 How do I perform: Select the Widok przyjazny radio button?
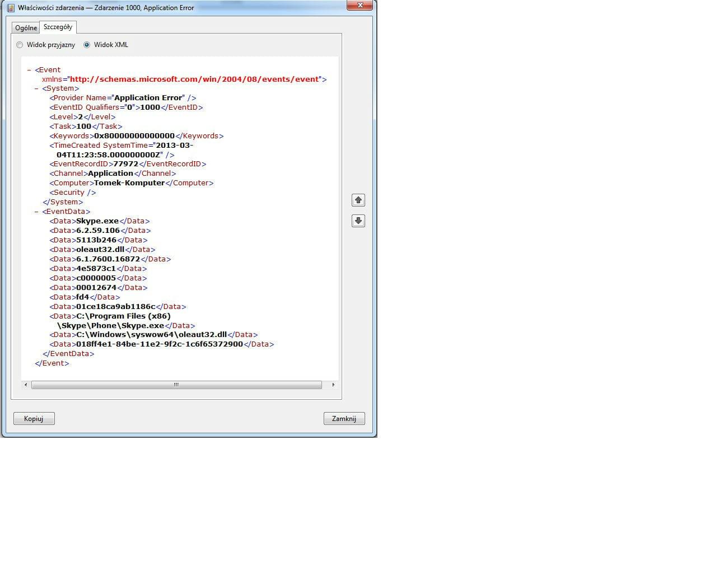[20, 45]
